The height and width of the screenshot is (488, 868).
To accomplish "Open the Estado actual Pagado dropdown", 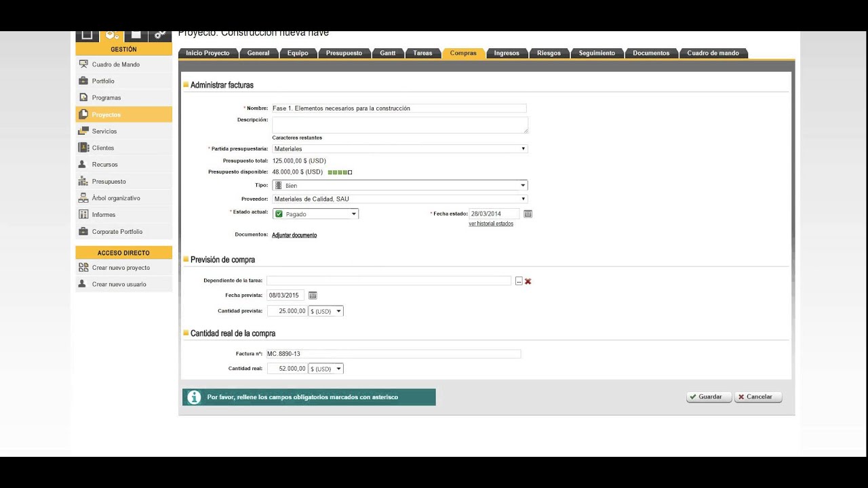I will click(315, 214).
